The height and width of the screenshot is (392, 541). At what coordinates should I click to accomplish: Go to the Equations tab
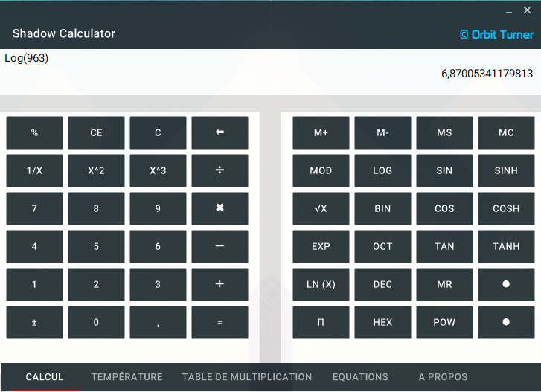pos(360,377)
